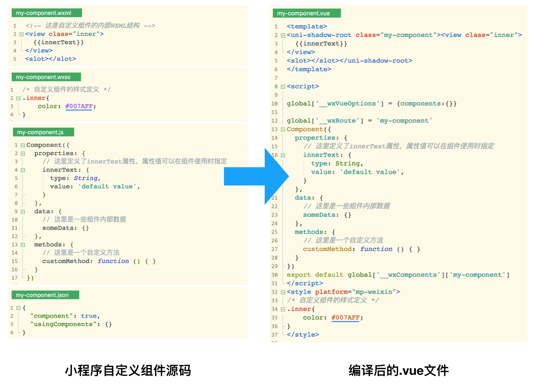Click the caption 小程序自定义组件源码

[x=128, y=371]
